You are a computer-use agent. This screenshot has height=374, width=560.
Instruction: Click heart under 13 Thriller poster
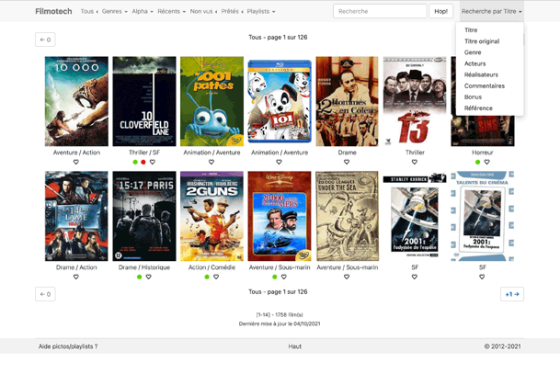(x=414, y=162)
